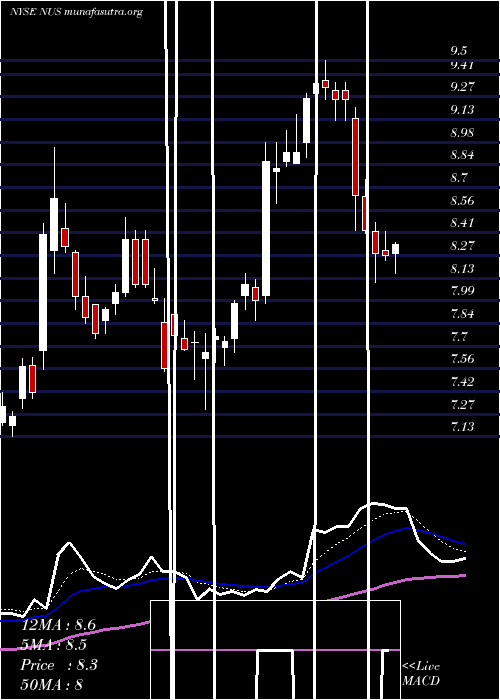This screenshot has height=700, width=500.
Task: Click the 7.13 price axis label
Action: [x=462, y=427]
